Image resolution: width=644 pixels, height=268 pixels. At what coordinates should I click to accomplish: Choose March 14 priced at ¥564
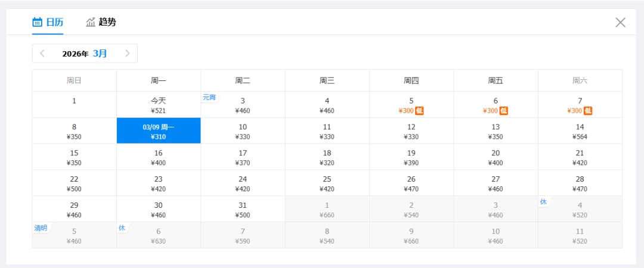click(x=580, y=131)
